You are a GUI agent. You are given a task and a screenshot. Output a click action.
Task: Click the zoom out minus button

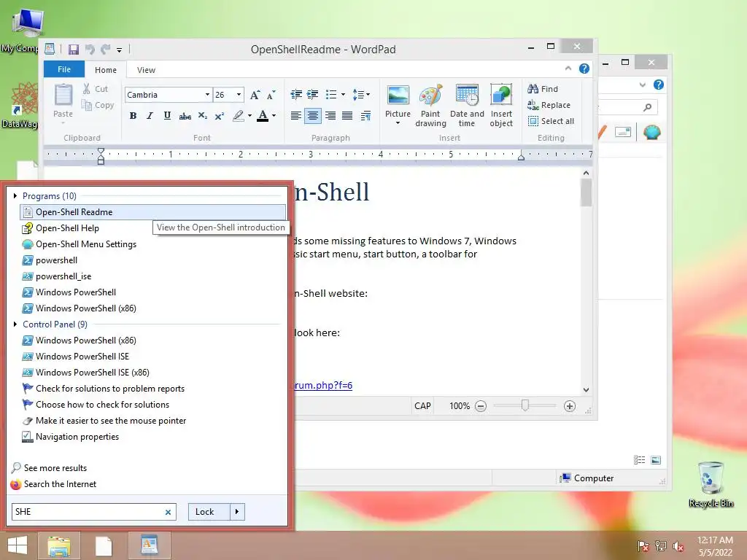pos(481,406)
